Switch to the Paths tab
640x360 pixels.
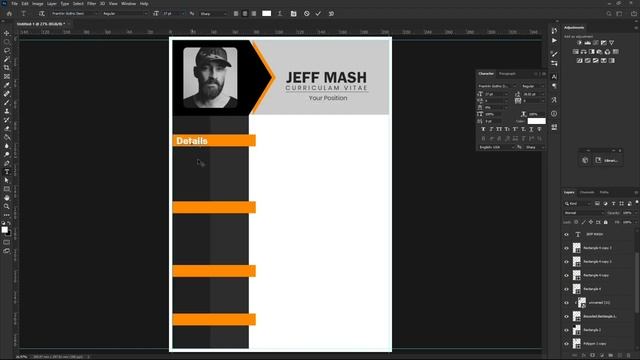coord(604,192)
